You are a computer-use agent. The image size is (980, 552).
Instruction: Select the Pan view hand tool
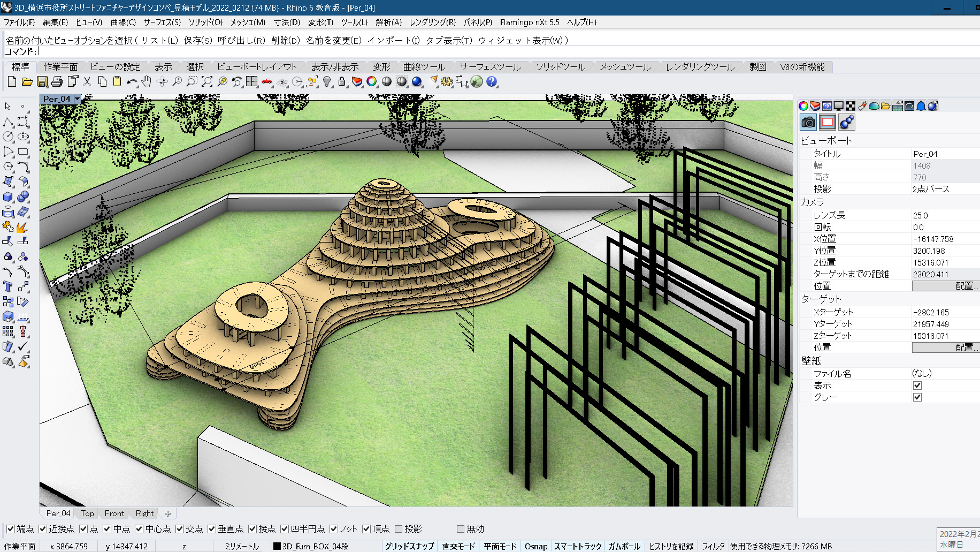click(x=147, y=82)
